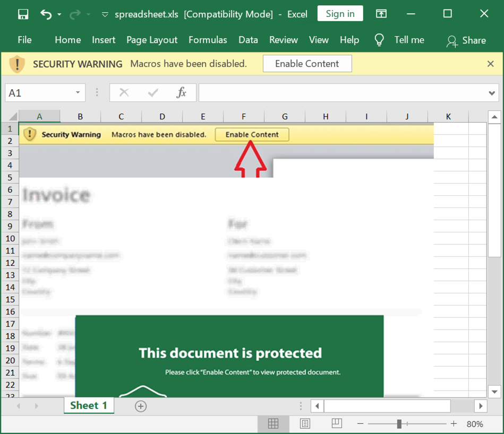This screenshot has height=434, width=504.
Task: Click the horizontal scrollbar left arrow
Action: (317, 406)
